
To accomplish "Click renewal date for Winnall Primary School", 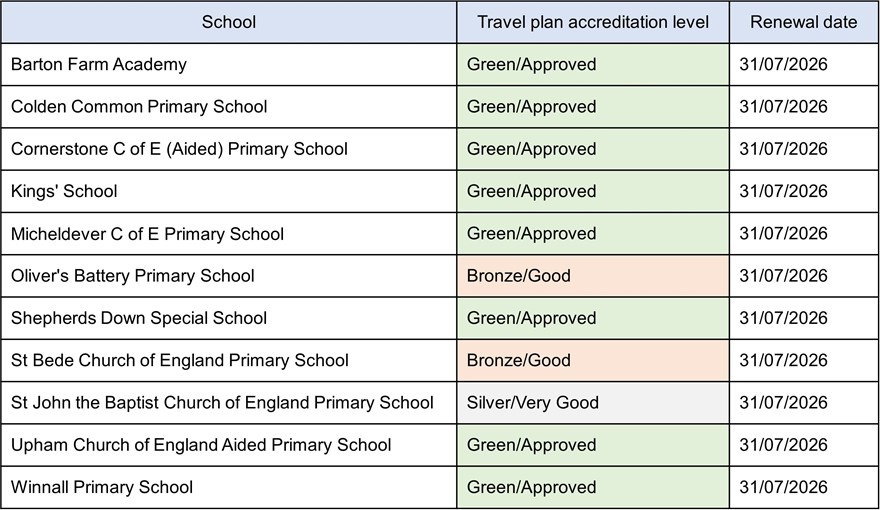I will click(783, 487).
